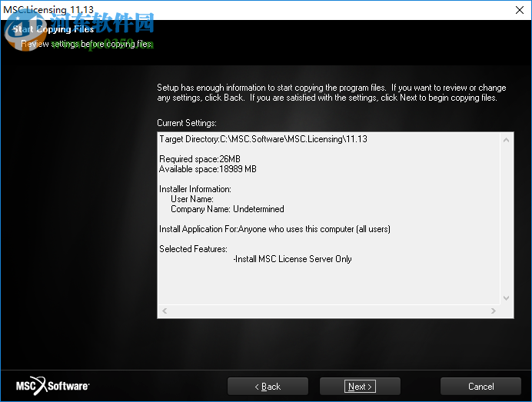This screenshot has width=532, height=402.
Task: Click the MSC.Licensing 11.13 window title
Action: (48, 9)
